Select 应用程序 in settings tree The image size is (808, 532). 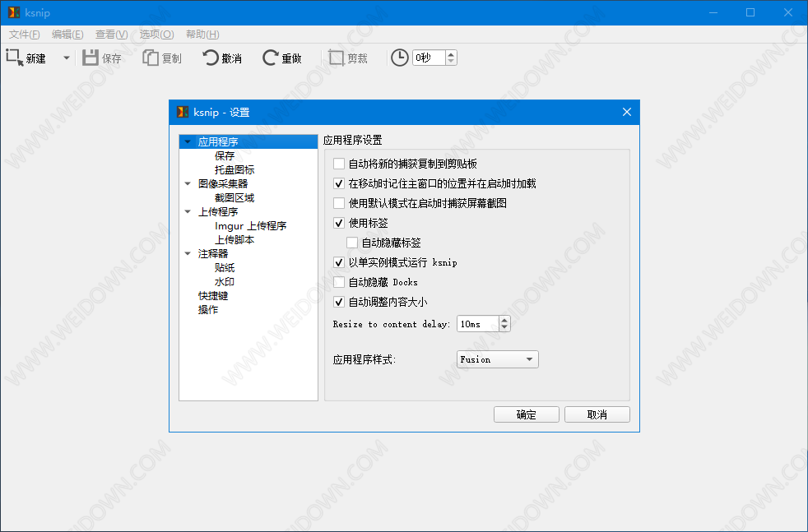(x=218, y=141)
